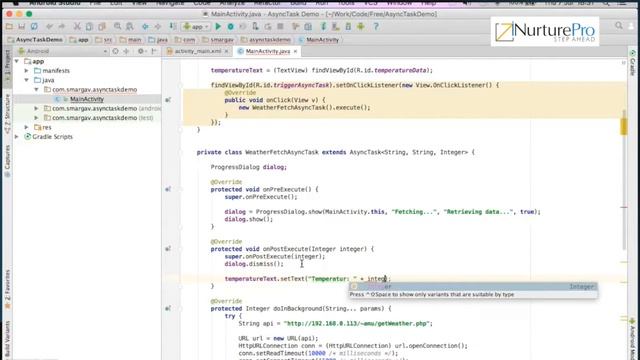Viewport: 640px width, 360px height.
Task: Expand the Gradle Scripts node
Action: click(17, 137)
